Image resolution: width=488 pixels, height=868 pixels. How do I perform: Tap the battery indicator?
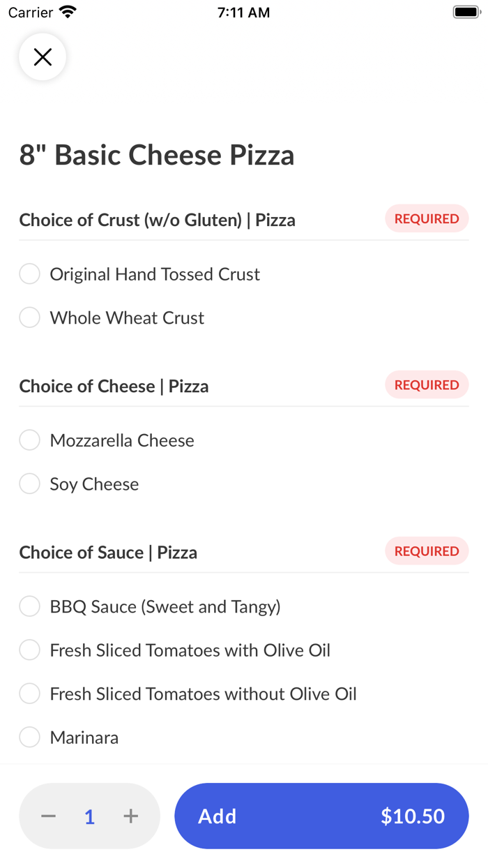[464, 11]
